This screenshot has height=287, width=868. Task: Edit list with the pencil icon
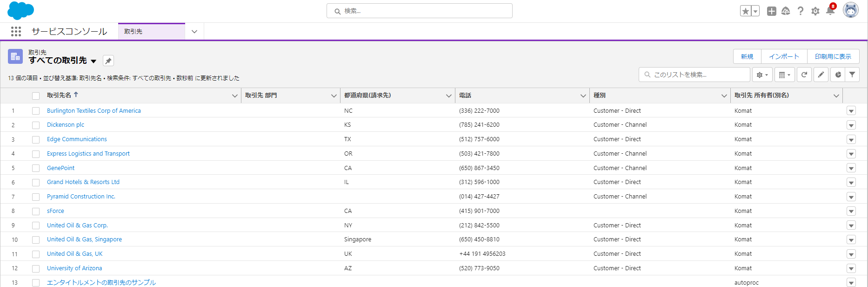pos(821,75)
